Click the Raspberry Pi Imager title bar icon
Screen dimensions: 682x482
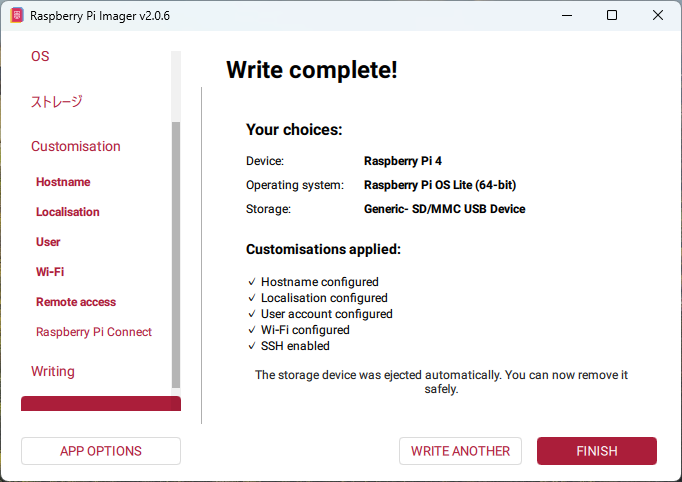coord(16,16)
